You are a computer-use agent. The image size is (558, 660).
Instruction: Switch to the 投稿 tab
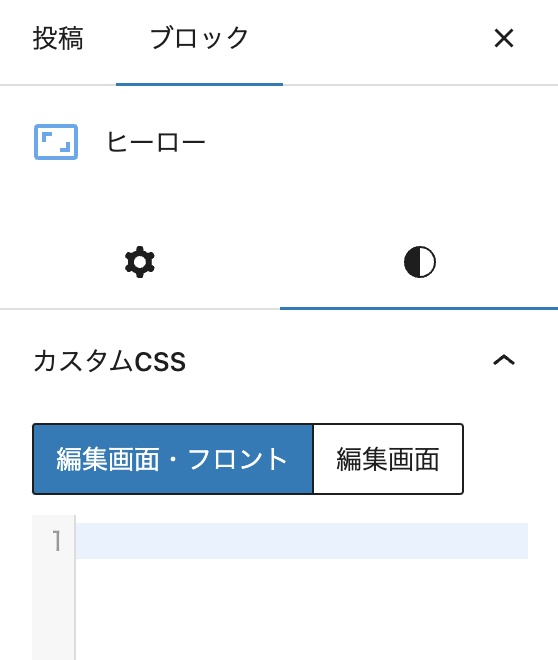tap(58, 38)
